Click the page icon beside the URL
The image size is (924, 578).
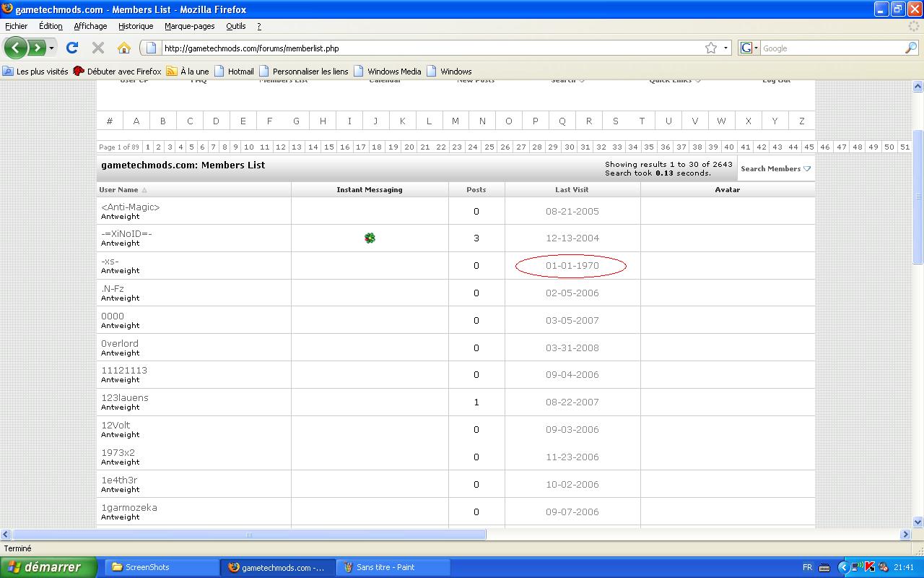[151, 48]
